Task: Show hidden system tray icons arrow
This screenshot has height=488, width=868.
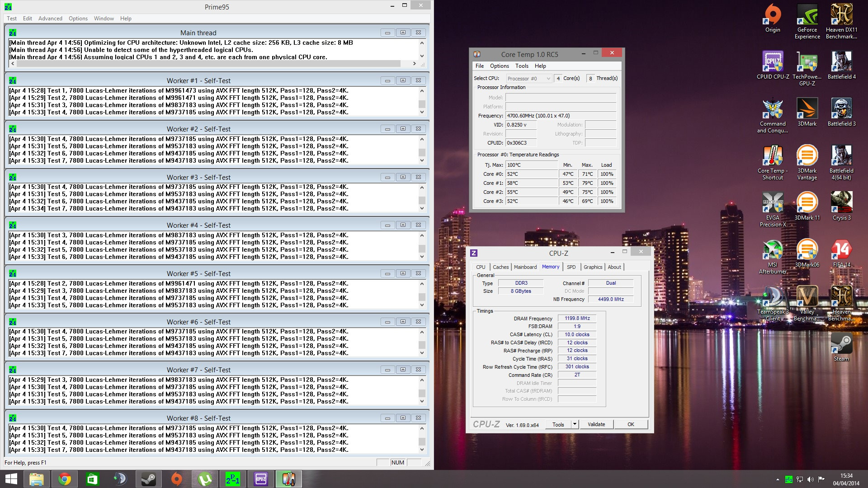Action: (778, 479)
